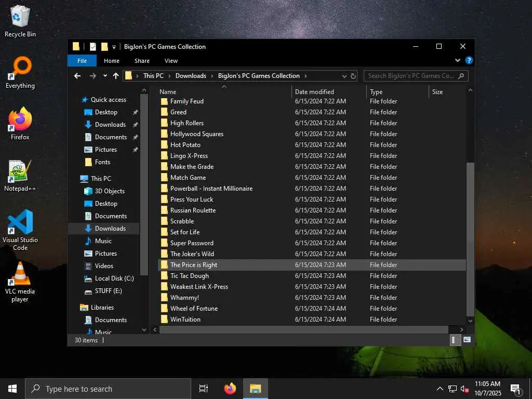Screen dimensions: 532x399
Task: Open VLC media player desktop shortcut
Action: pyautogui.click(x=20, y=282)
